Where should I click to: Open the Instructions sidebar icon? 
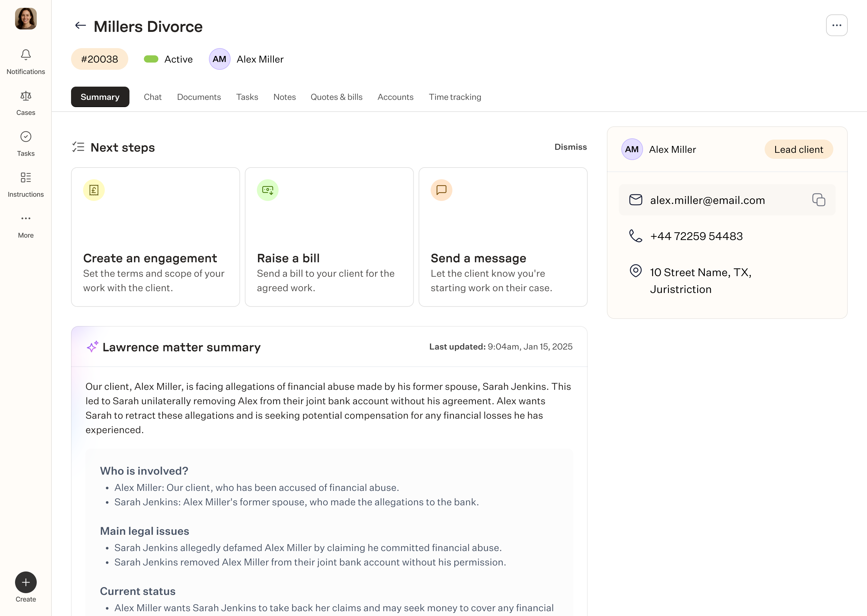coord(26,177)
